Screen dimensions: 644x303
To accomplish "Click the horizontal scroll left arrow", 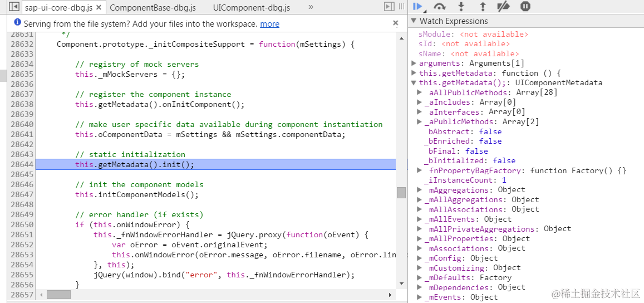I will pyautogui.click(x=40, y=295).
